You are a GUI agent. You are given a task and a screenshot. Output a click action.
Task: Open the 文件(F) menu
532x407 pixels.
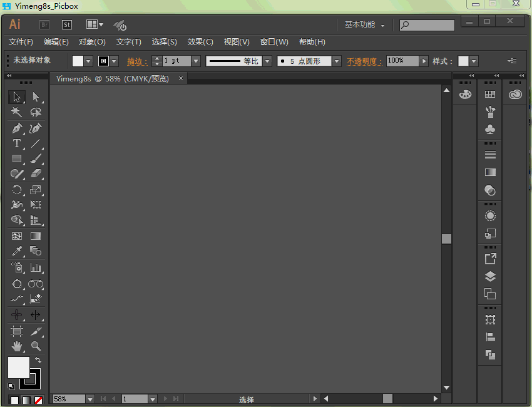click(21, 42)
